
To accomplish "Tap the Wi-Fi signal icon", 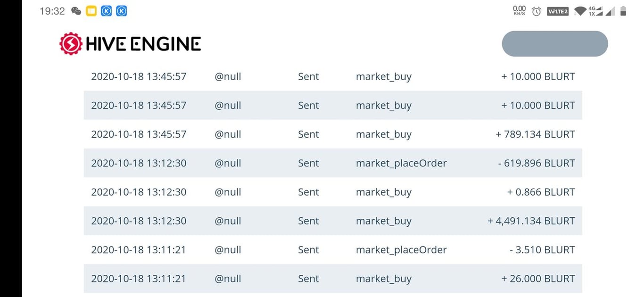I will pos(580,11).
